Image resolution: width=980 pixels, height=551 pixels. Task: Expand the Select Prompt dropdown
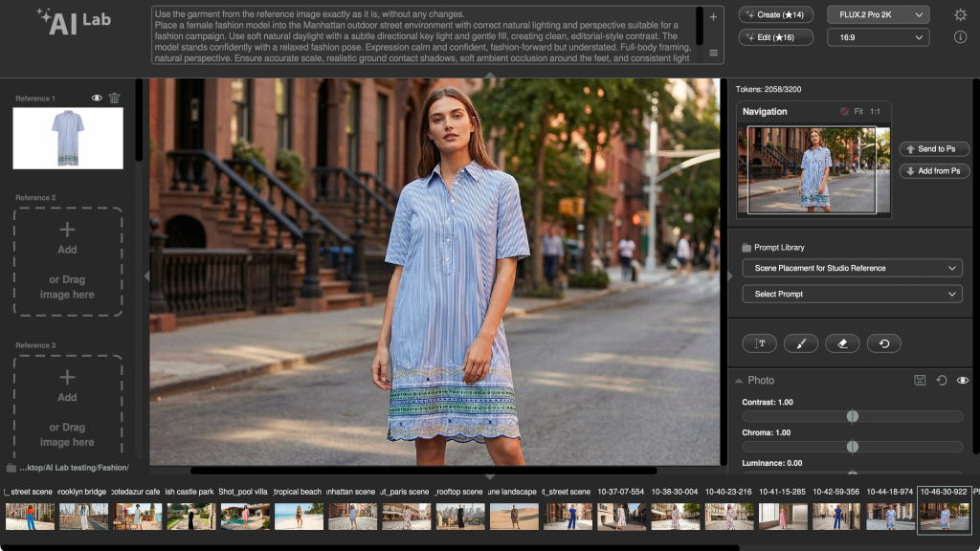click(x=852, y=294)
